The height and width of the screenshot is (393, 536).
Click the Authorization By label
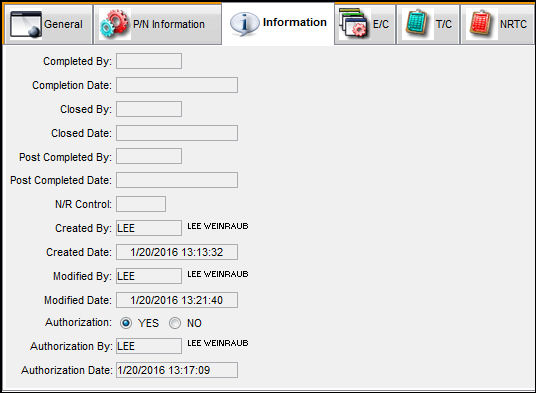[x=71, y=347]
